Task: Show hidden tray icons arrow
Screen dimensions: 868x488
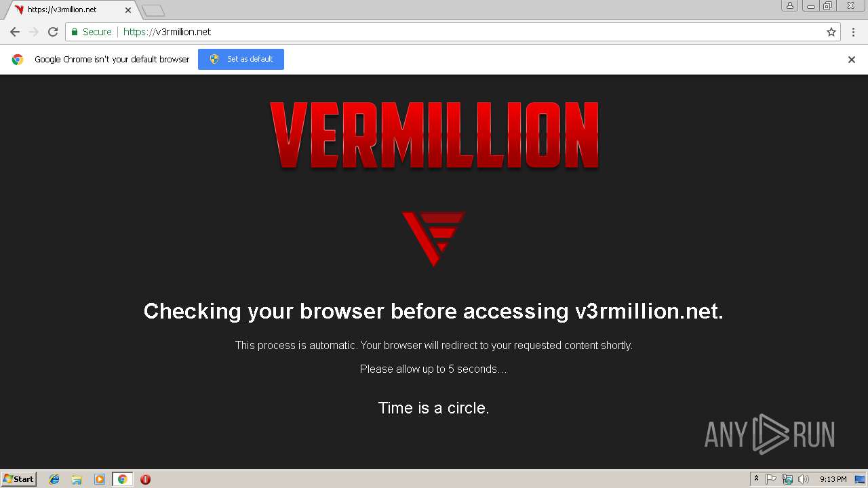Action: pyautogui.click(x=756, y=479)
